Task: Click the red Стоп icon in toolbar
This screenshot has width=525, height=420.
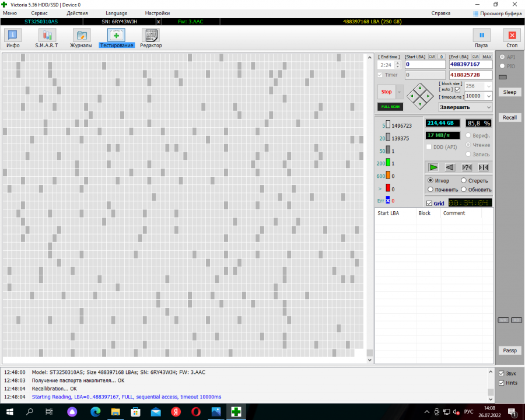Action: click(x=512, y=36)
